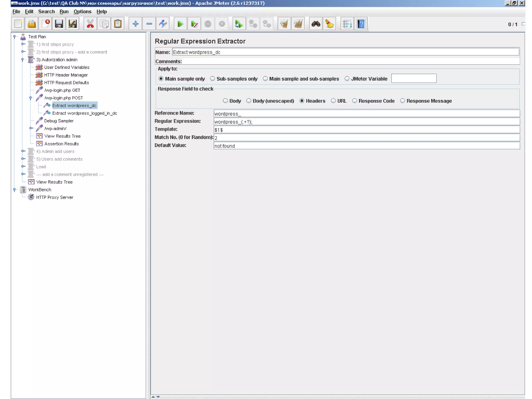Open the binoculars Search icon
The image size is (532, 399).
(x=316, y=24)
